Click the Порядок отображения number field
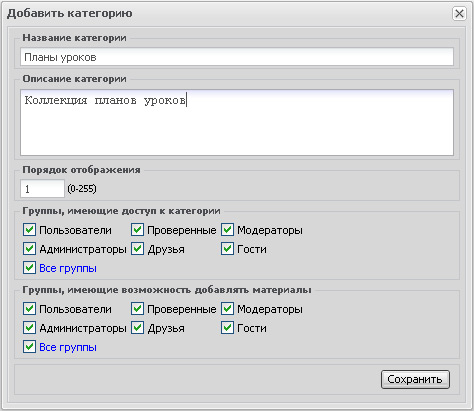Image resolution: width=474 pixels, height=411 pixels. 42,189
